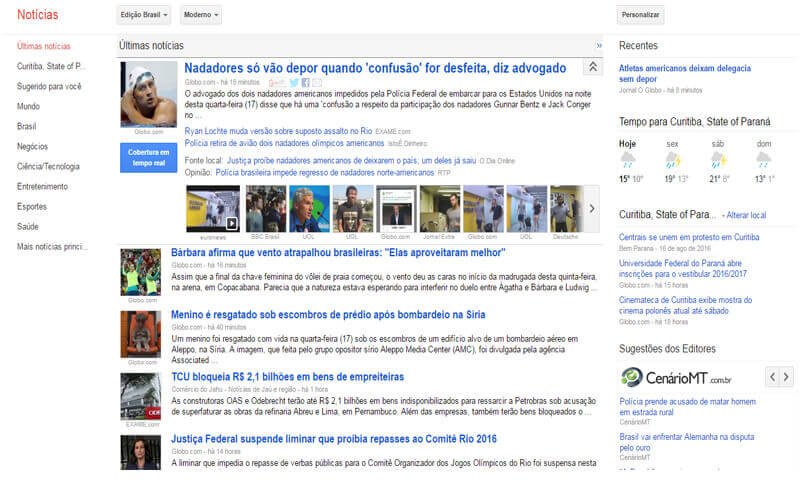
Task: Open headline about Nadadores só vão depor
Action: tap(375, 68)
